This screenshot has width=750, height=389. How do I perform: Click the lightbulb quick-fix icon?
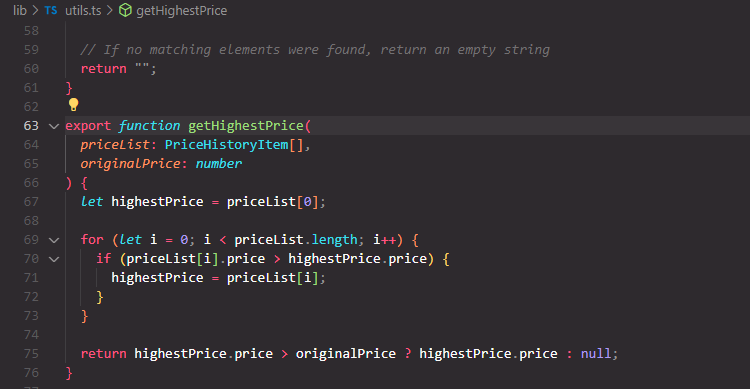(73, 104)
